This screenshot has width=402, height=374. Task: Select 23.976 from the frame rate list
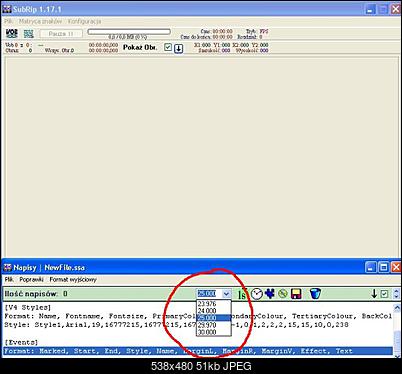[213, 304]
